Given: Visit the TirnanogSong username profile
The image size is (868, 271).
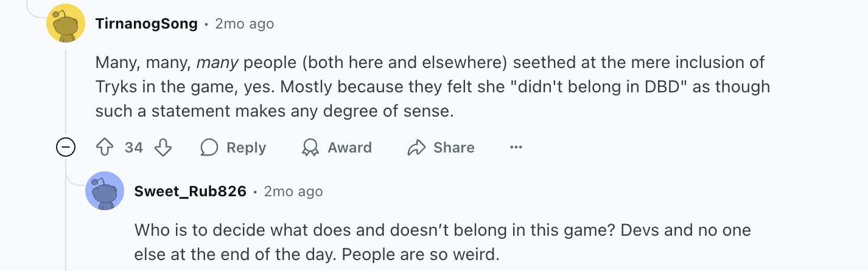Looking at the screenshot, I should click(x=146, y=24).
